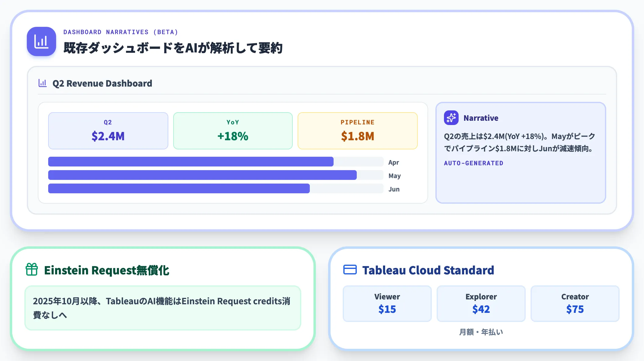Click the Narrative sparkle icon
This screenshot has width=644, height=361.
(x=451, y=118)
